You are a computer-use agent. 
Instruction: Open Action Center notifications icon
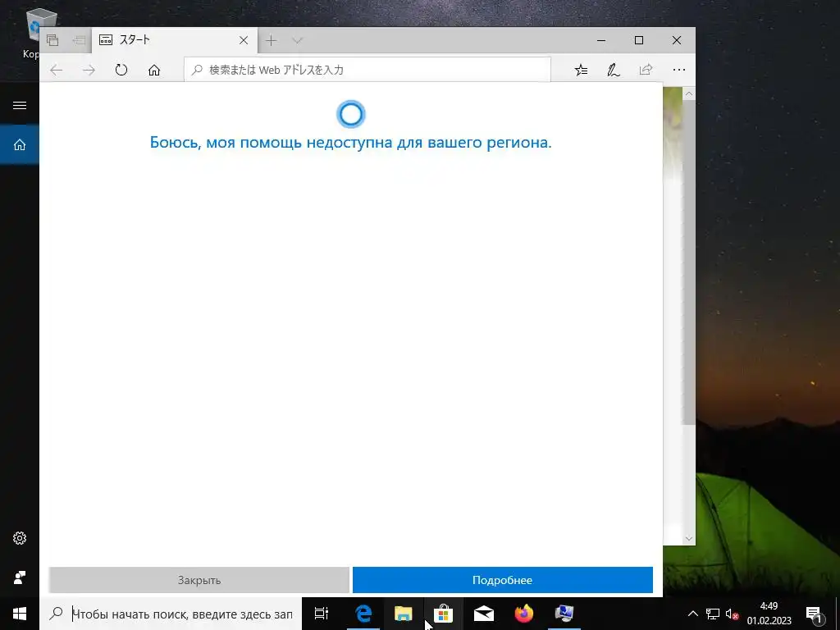814,614
